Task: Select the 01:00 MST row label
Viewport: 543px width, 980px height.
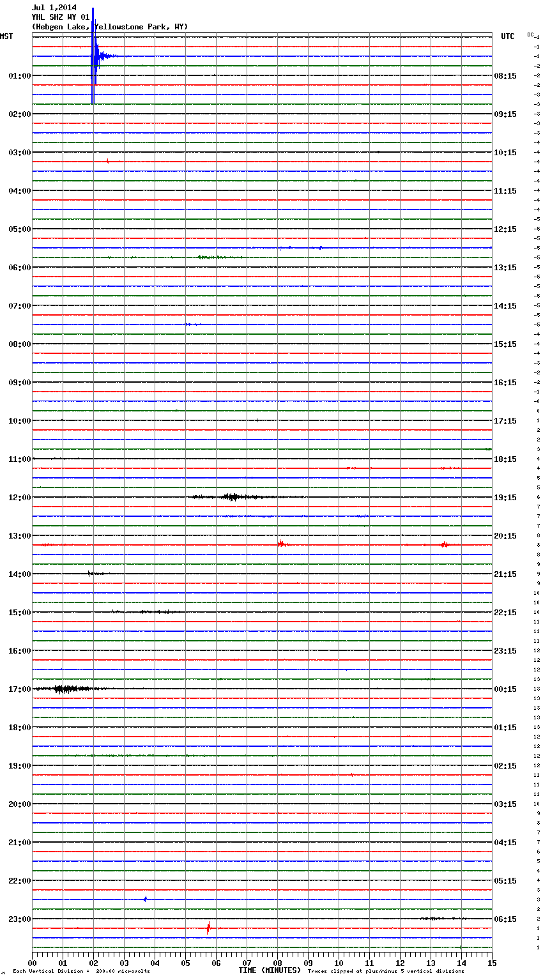Action: tap(19, 76)
